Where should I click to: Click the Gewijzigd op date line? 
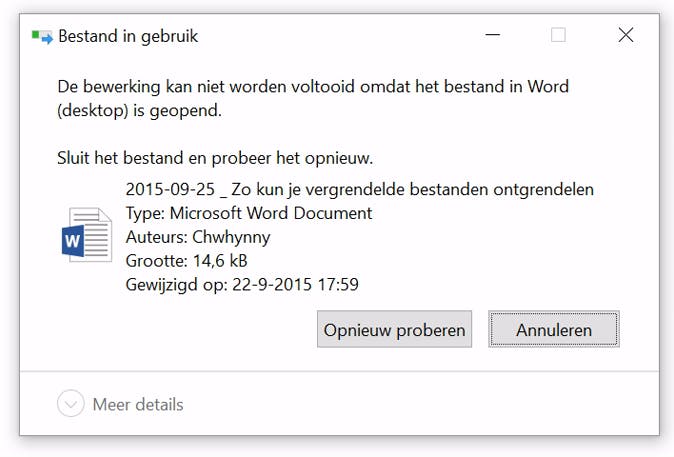click(x=242, y=285)
